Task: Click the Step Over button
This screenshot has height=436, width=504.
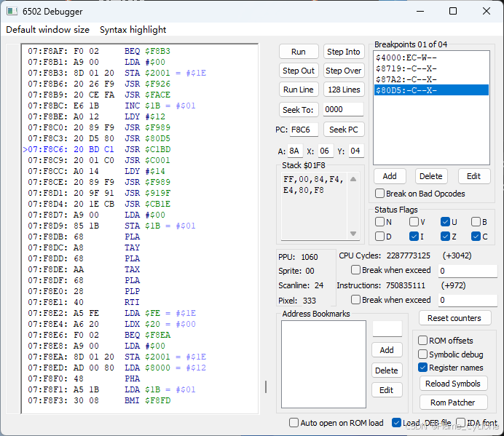Action: click(344, 71)
